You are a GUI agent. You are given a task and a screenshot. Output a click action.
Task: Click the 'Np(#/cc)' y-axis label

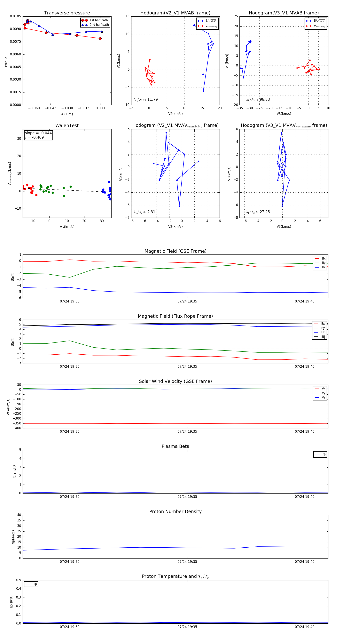tap(13, 537)
